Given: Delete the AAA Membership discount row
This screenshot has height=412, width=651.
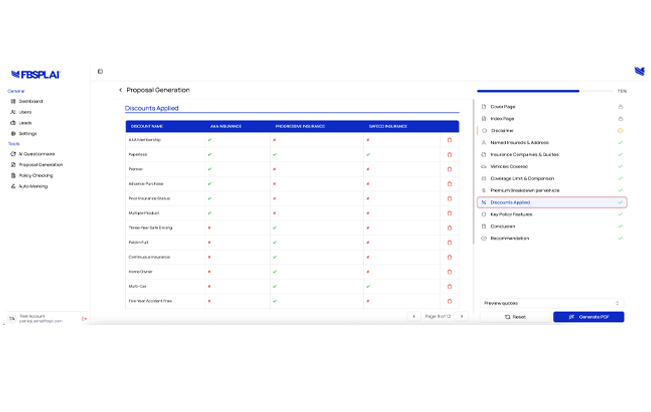Looking at the screenshot, I should pyautogui.click(x=449, y=140).
